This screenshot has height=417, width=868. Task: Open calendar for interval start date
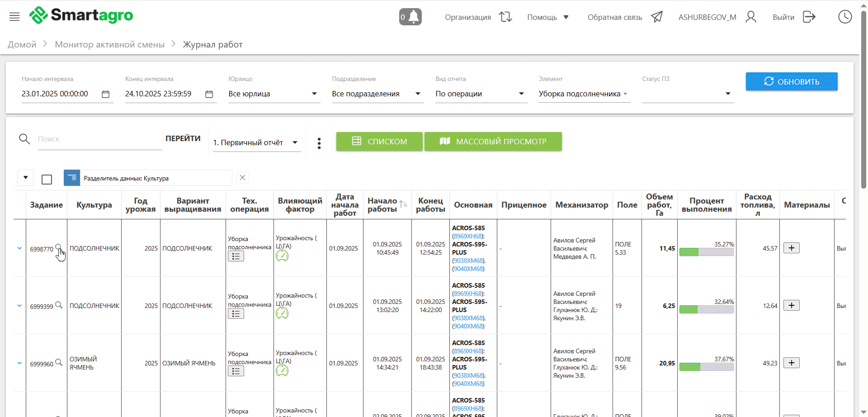pos(105,94)
